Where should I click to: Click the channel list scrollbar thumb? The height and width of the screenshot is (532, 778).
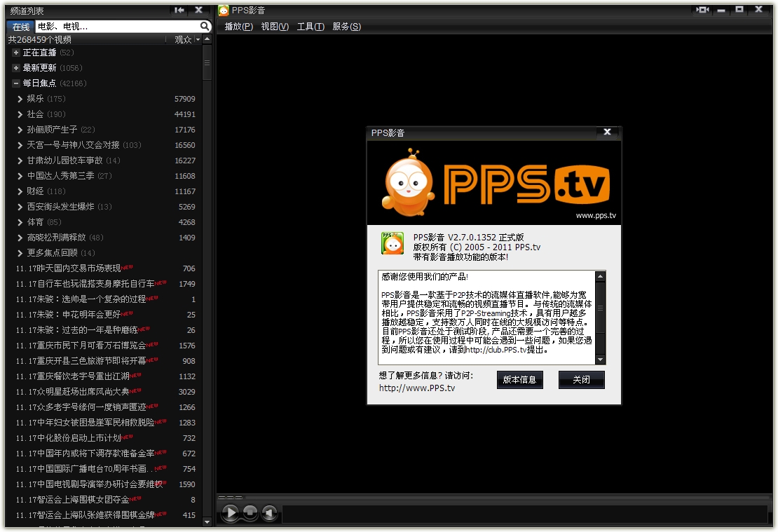[207, 62]
